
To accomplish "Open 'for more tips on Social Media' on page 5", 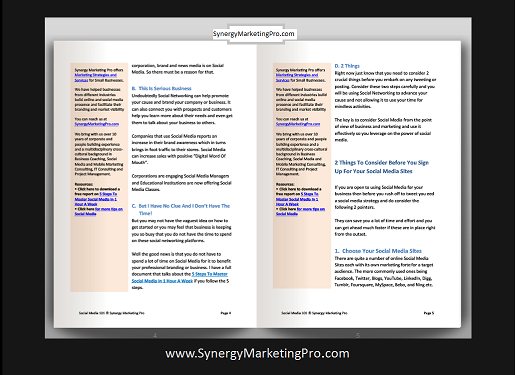I will 300,211.
